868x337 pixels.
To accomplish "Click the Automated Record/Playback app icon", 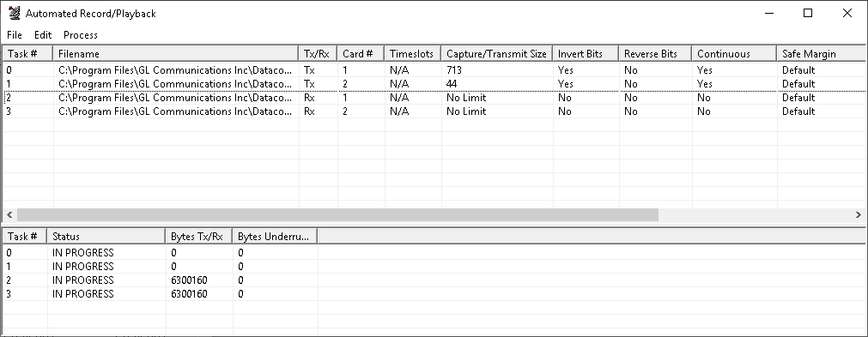I will pyautogui.click(x=14, y=13).
